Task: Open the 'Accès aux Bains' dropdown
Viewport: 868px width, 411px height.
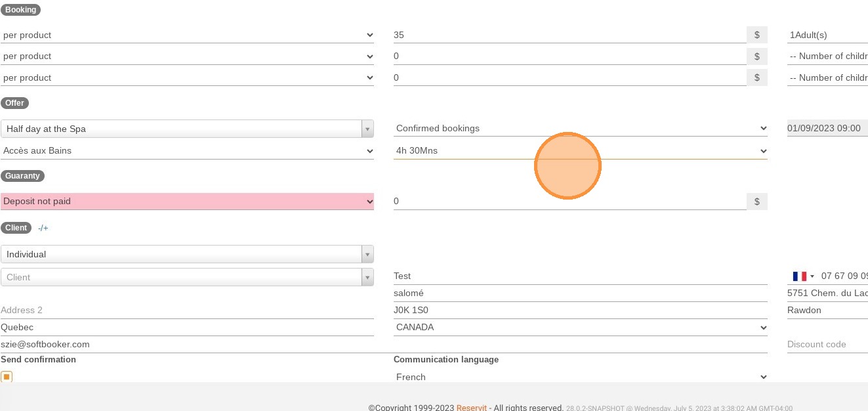Action: click(x=187, y=150)
